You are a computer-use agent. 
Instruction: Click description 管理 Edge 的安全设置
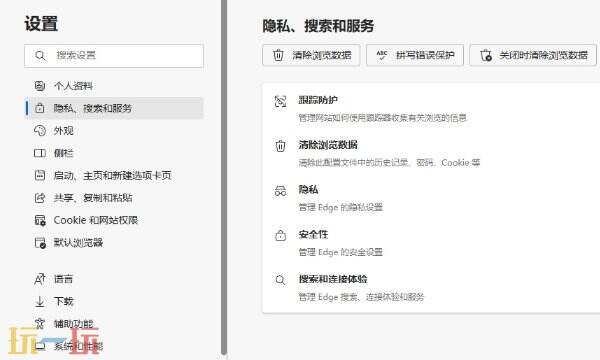(x=341, y=252)
